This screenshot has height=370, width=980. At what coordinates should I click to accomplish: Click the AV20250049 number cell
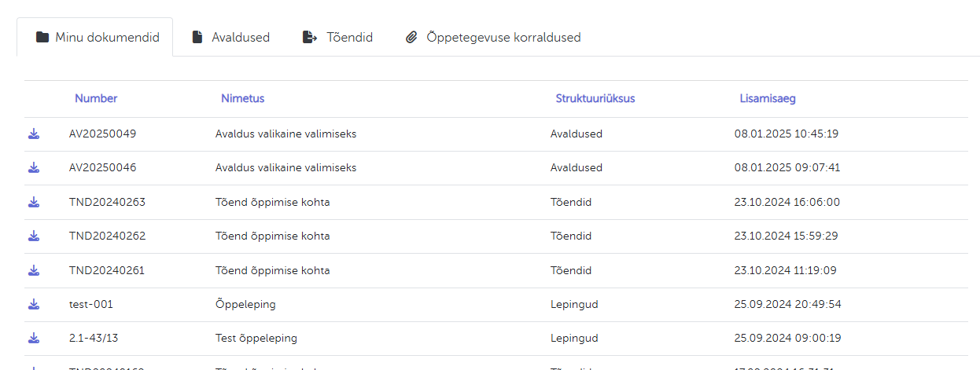(x=102, y=134)
